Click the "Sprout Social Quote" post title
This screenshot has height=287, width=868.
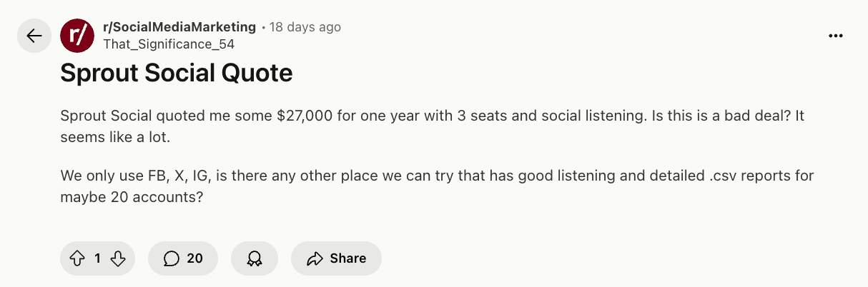click(177, 74)
